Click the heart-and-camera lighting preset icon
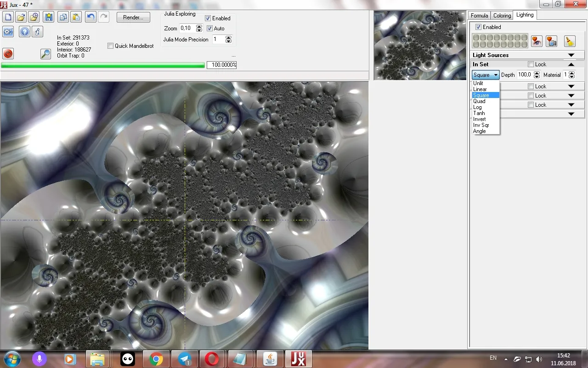The height and width of the screenshot is (368, 588). [x=551, y=41]
